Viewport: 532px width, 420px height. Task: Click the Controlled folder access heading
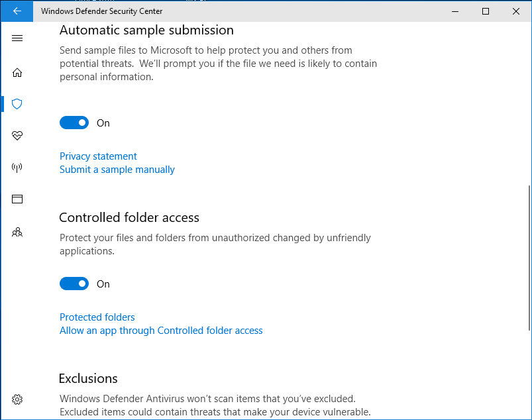(x=129, y=217)
